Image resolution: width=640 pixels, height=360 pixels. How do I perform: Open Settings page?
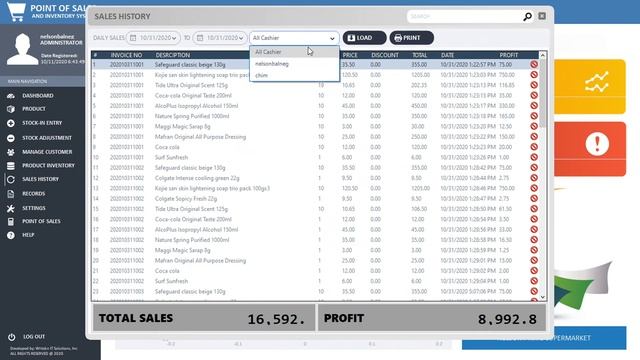click(x=33, y=208)
